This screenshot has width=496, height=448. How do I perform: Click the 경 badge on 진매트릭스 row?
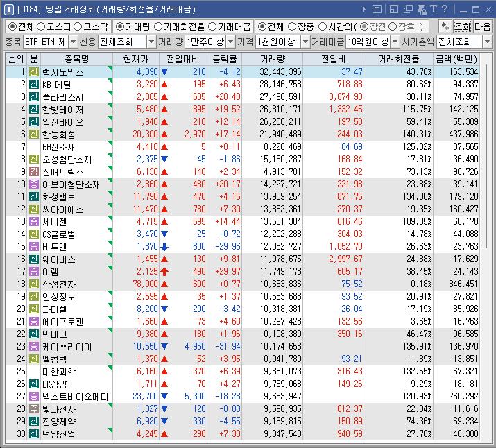[34, 172]
